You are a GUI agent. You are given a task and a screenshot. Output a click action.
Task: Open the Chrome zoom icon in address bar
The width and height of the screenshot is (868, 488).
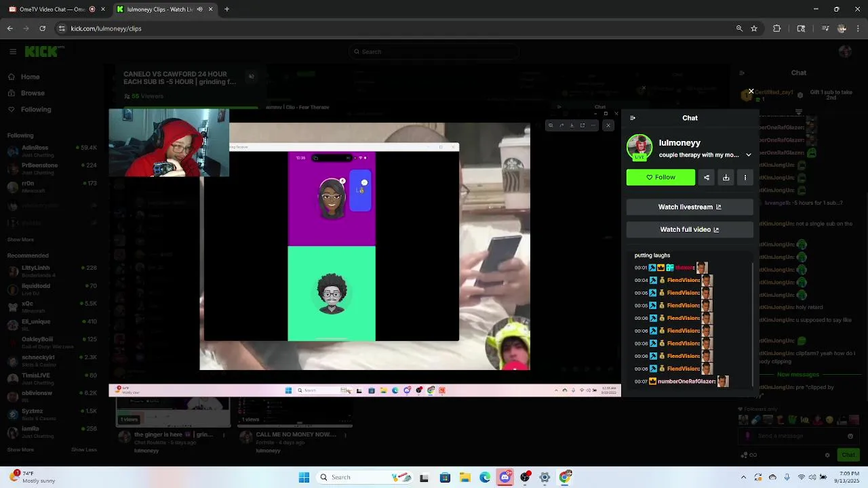739,28
